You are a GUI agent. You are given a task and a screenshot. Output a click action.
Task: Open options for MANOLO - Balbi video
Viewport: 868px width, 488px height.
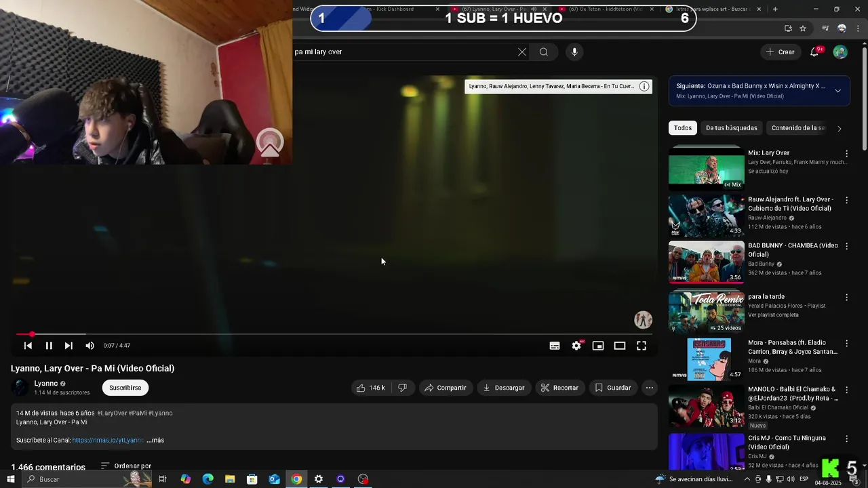(846, 390)
